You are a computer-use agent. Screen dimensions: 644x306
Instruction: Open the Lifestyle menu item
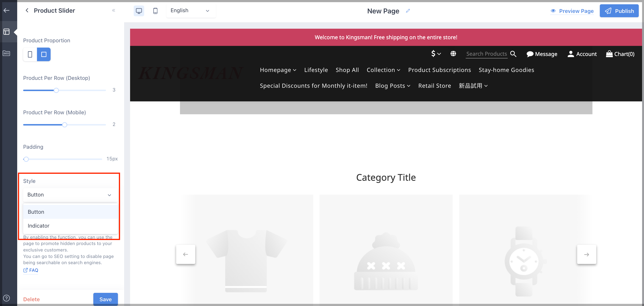pos(316,70)
